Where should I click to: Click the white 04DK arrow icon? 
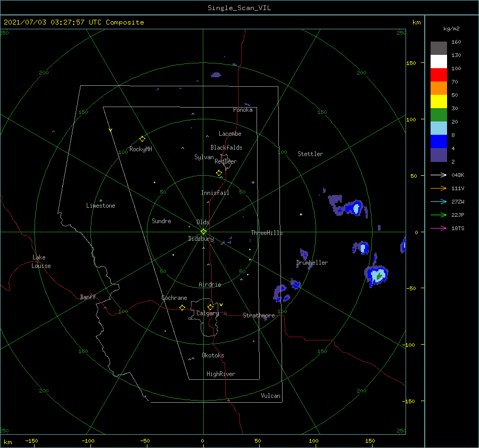click(439, 175)
